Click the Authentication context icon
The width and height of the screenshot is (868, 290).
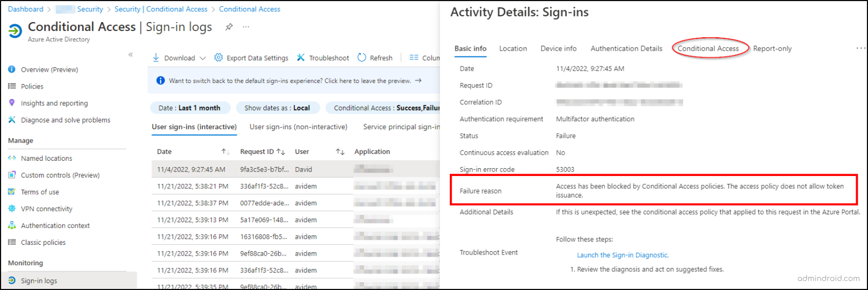tap(12, 225)
